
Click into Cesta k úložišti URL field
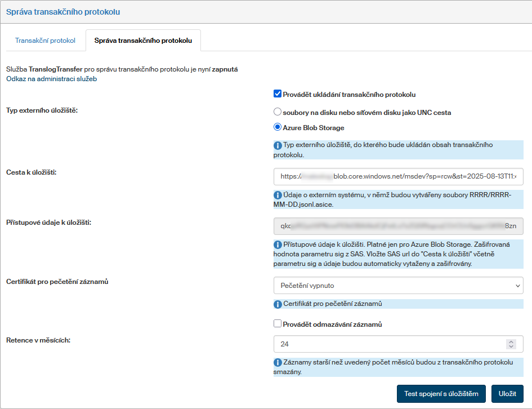(x=398, y=176)
